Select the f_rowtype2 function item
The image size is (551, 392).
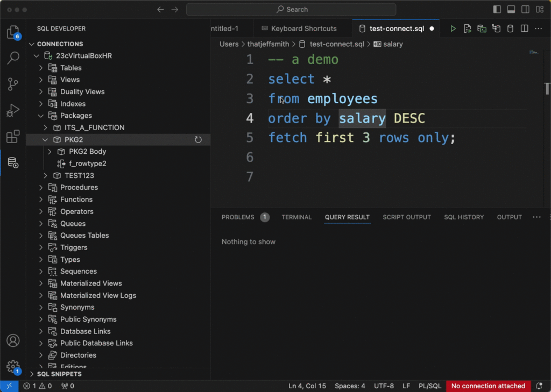(x=88, y=163)
